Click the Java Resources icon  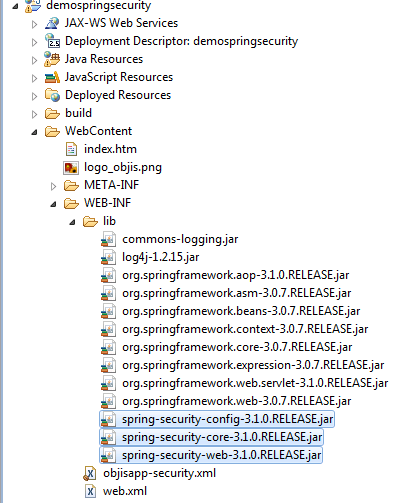[52, 59]
